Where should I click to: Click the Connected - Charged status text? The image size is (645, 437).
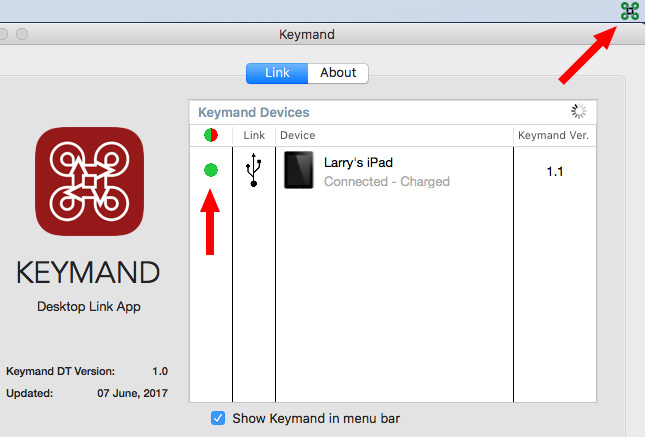387,181
